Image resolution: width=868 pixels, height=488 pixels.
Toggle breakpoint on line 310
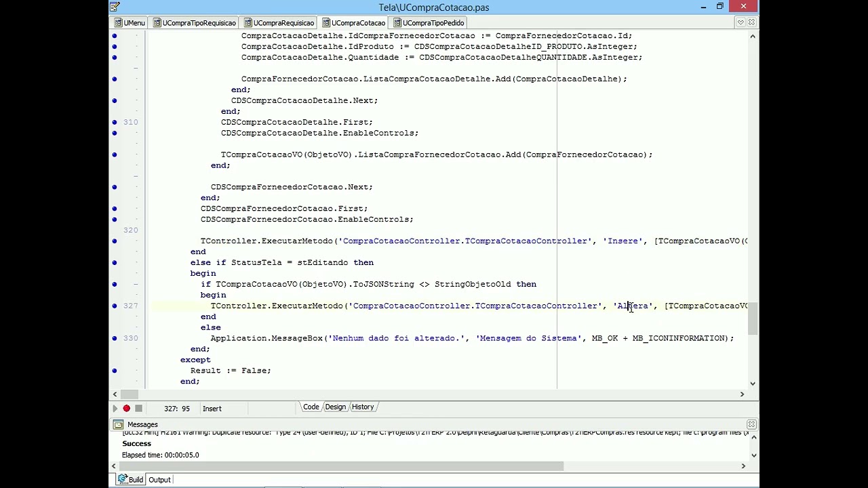115,122
